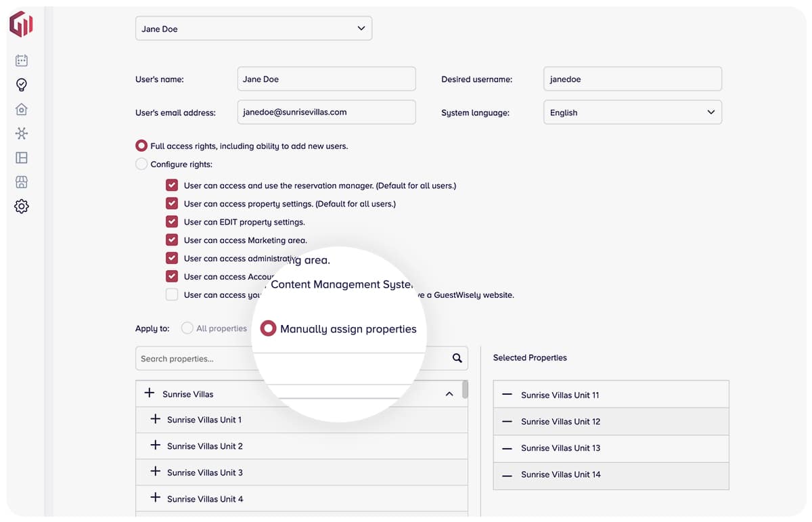Open the settings gear icon in sidebar
The width and height of the screenshot is (812, 522).
click(x=22, y=206)
